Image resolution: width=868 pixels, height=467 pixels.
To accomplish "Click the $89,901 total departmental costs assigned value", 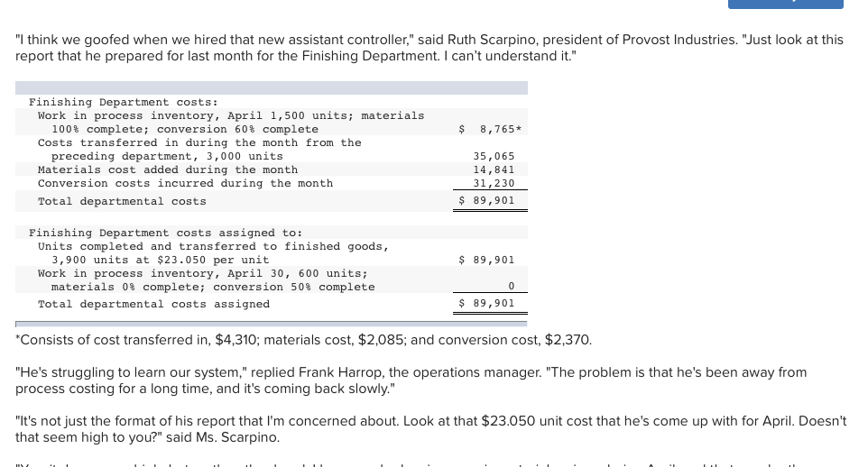I will (487, 303).
